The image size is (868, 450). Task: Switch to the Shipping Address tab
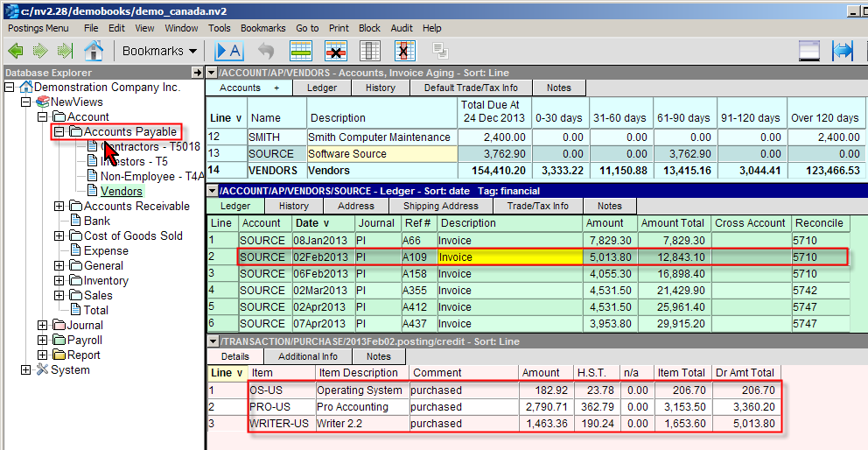click(441, 206)
